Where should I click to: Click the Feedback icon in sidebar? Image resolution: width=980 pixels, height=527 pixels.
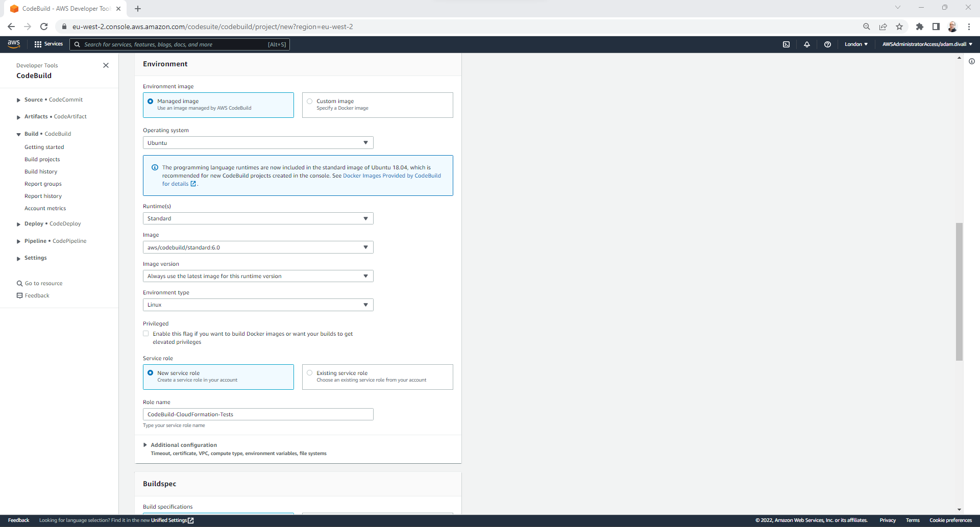tap(20, 295)
